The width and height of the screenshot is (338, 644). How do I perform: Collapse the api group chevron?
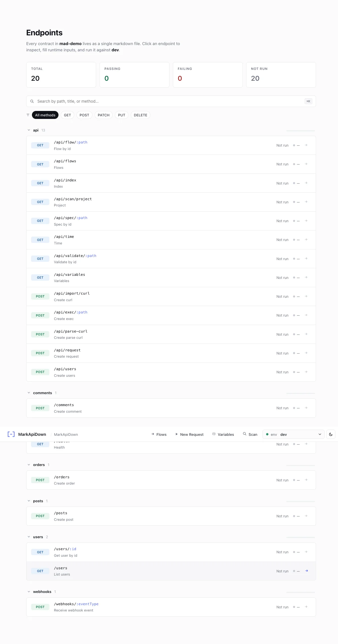click(29, 130)
